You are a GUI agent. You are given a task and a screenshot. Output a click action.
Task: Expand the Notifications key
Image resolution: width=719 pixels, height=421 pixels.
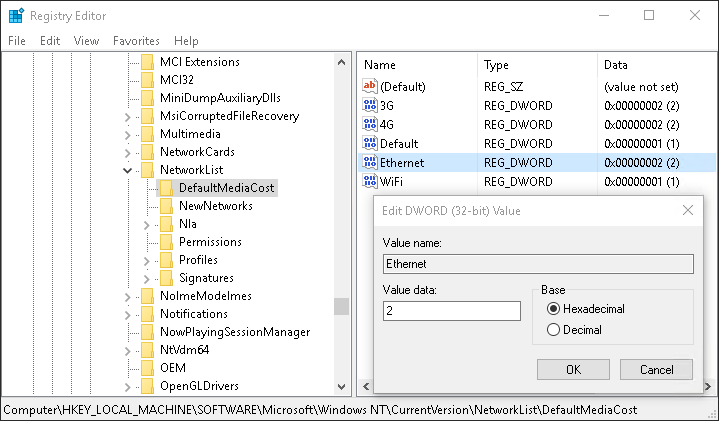click(127, 315)
